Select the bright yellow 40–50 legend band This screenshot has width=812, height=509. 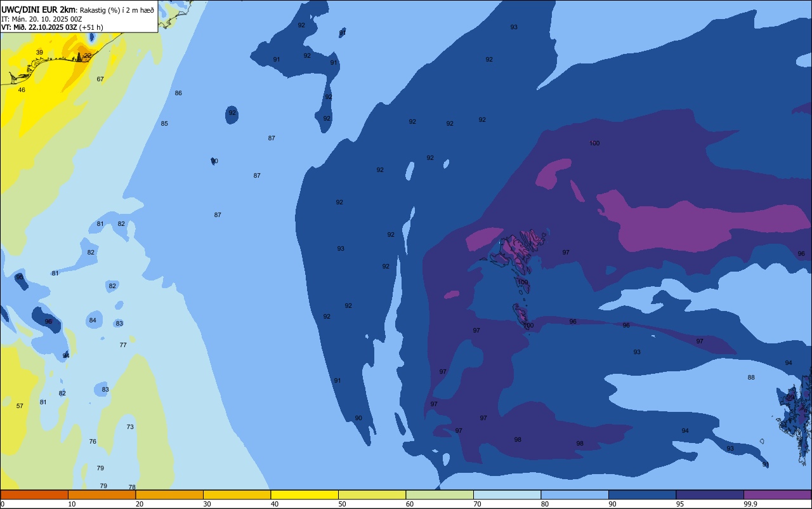pos(304,494)
